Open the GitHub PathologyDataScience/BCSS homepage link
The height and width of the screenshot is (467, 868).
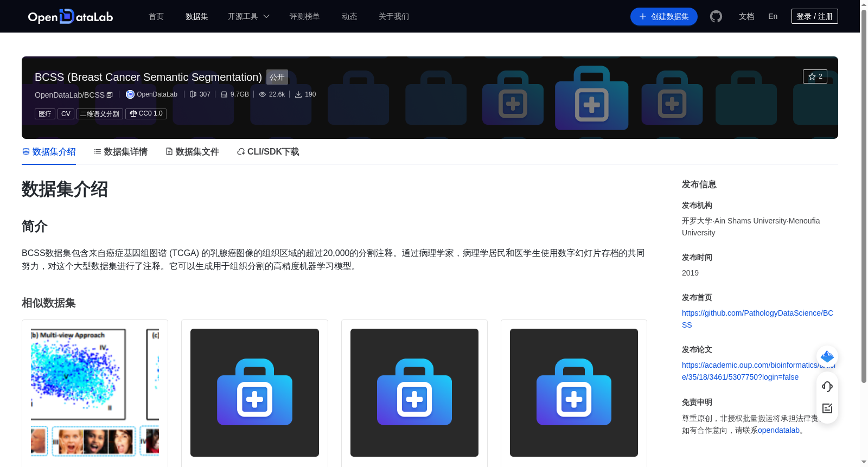(757, 319)
